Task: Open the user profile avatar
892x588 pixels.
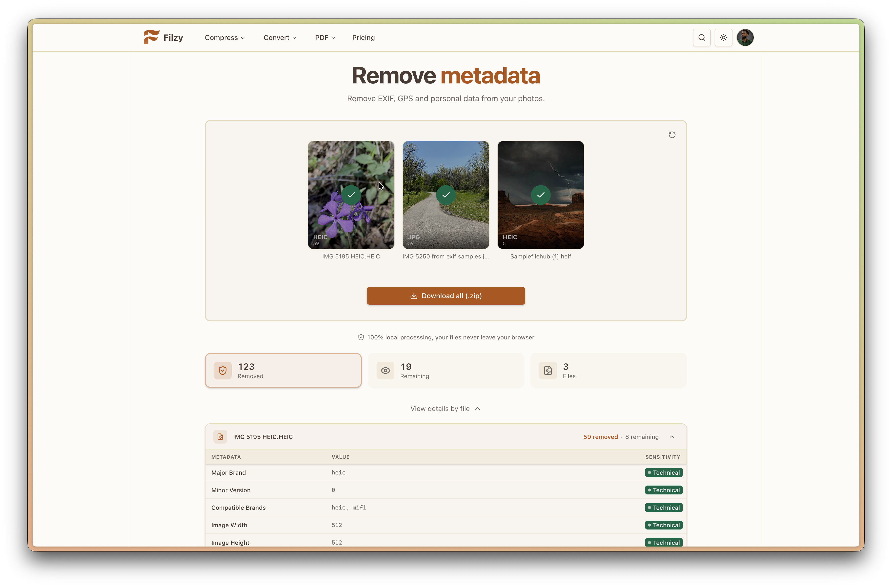Action: pos(745,38)
